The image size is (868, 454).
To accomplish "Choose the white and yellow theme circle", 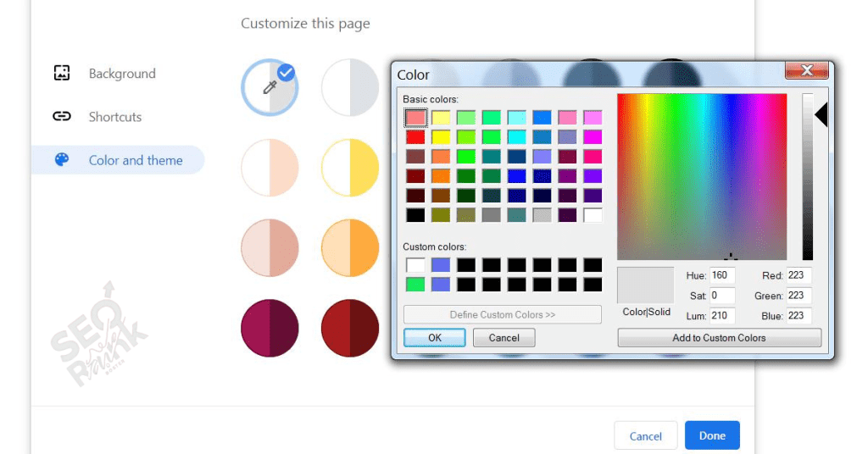I will pos(350,168).
